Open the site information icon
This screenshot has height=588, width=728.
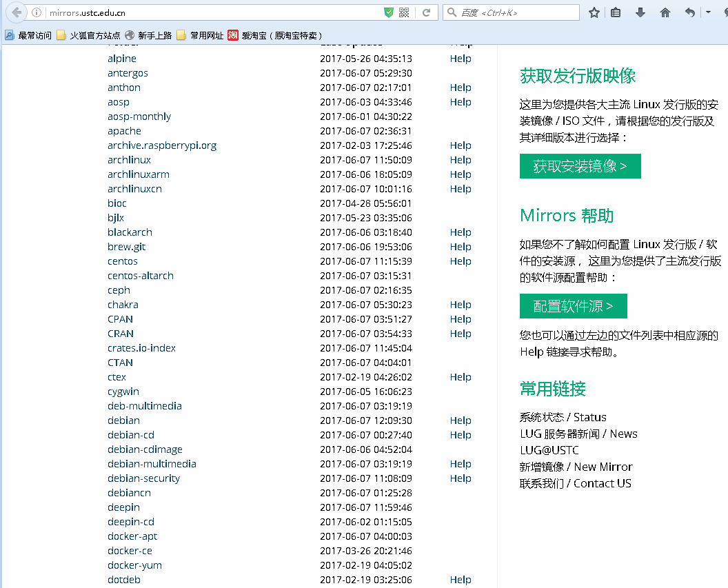pos(37,12)
